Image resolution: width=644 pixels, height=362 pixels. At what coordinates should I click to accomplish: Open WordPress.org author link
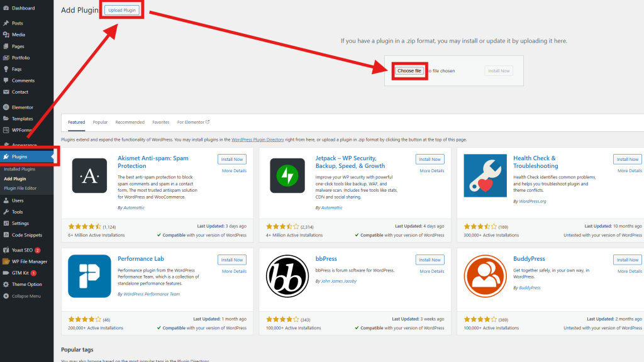pyautogui.click(x=532, y=202)
